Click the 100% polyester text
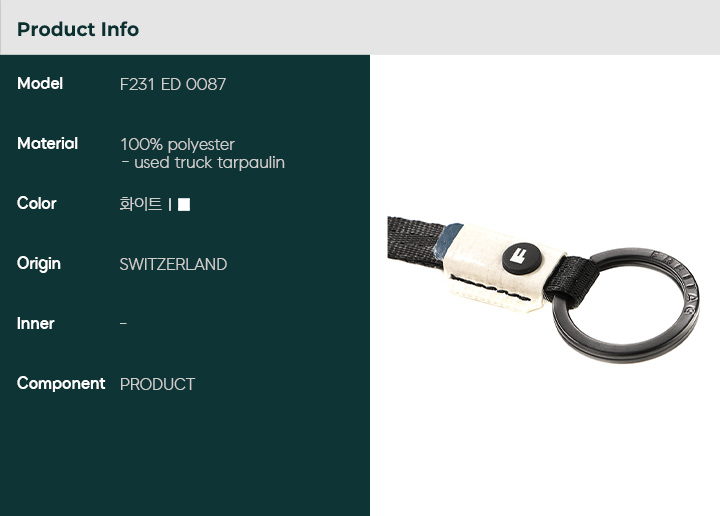 [x=177, y=145]
